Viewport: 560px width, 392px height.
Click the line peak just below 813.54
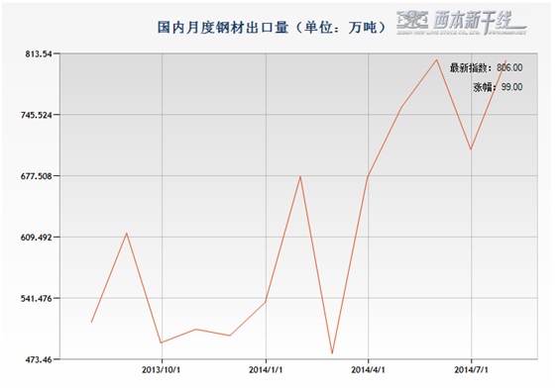pyautogui.click(x=436, y=59)
